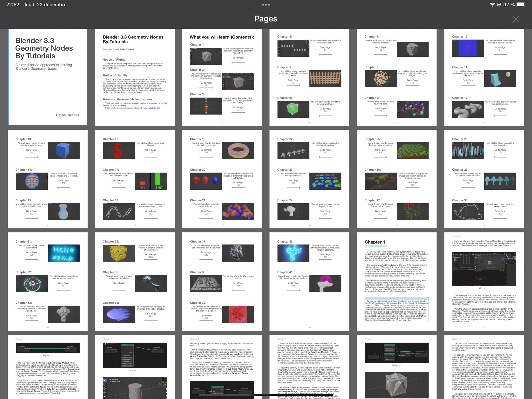
Task: Select the page listing Chapter 22 to 24
Action: pyautogui.click(x=309, y=179)
